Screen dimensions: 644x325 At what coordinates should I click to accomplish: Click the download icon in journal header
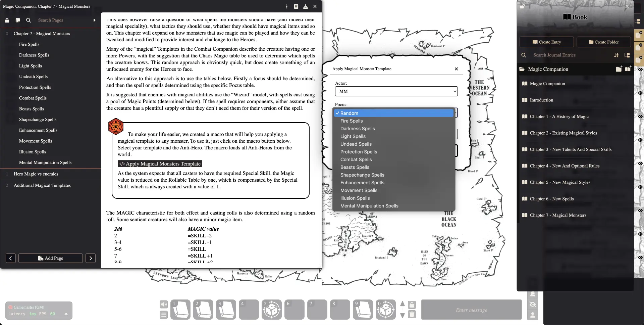306,6
